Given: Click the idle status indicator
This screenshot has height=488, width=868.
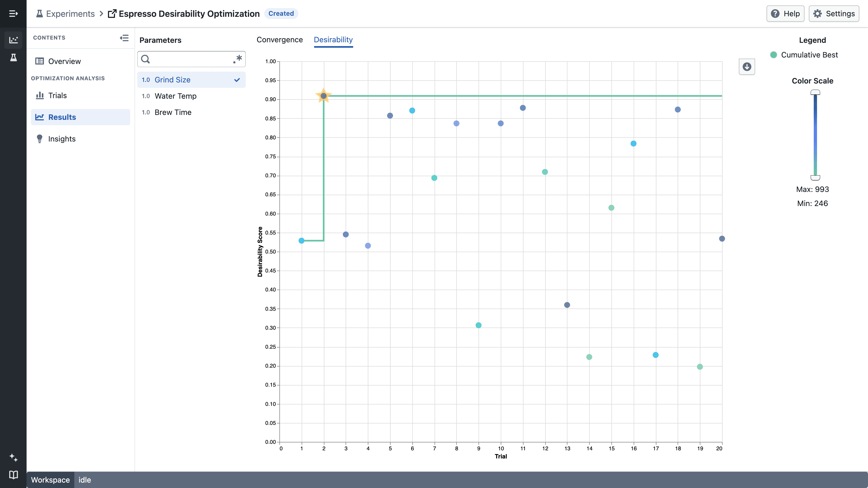Looking at the screenshot, I should 85,480.
